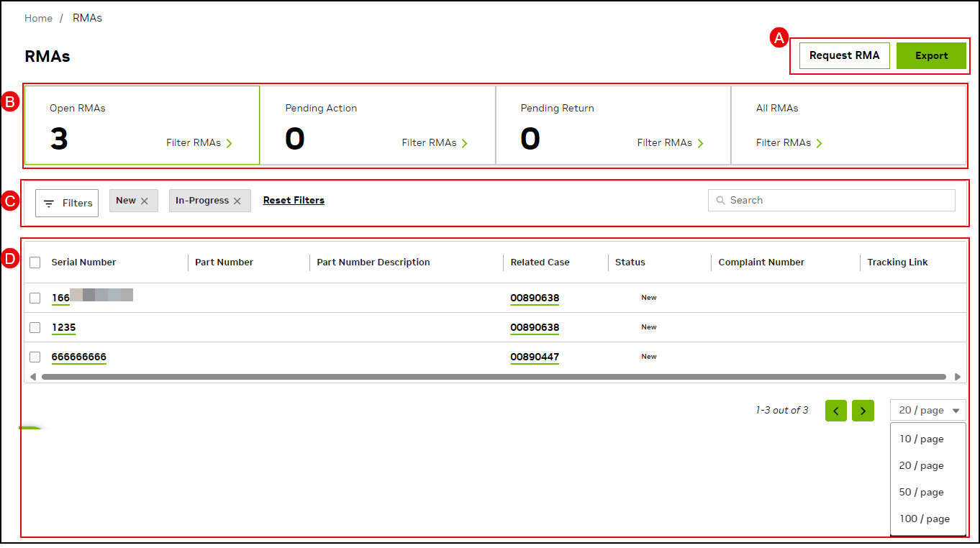Click the RMAs breadcrumb
This screenshot has height=548, width=980.
87,18
